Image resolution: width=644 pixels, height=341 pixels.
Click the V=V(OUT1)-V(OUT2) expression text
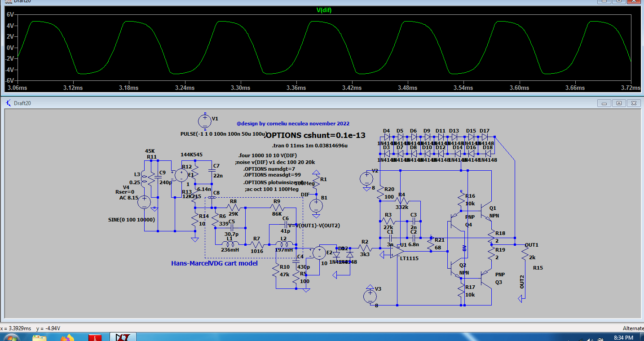[314, 225]
